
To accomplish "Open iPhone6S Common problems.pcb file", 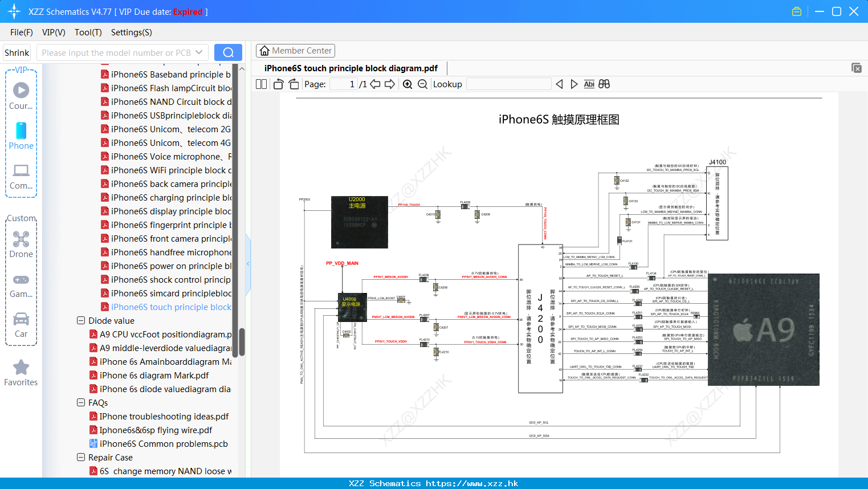I will (x=158, y=444).
